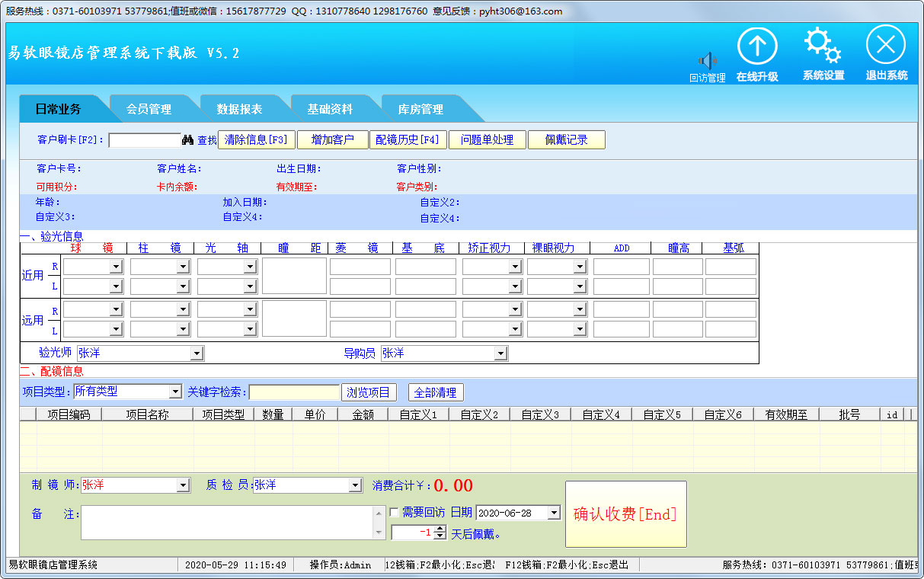Viewport: 924px width, 579px height.
Task: Open 数据报表 tab
Action: 239,109
